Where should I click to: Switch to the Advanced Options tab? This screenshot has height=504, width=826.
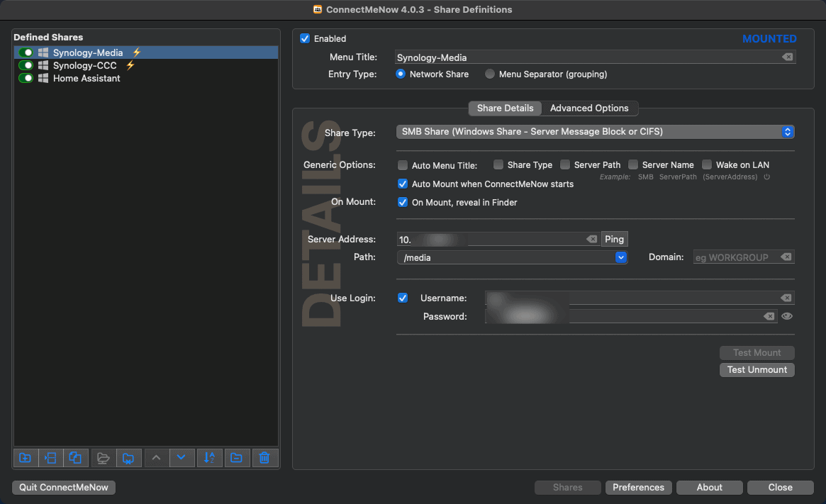point(589,108)
